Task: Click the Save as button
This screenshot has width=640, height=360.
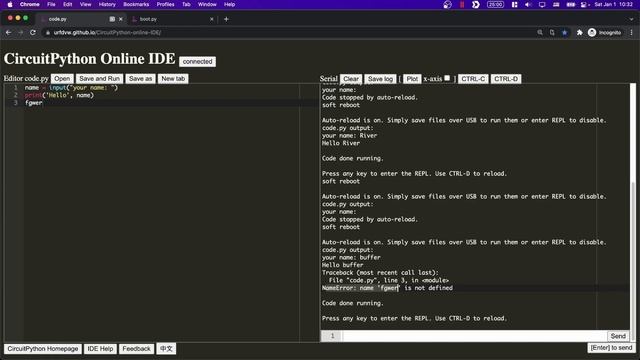Action: pos(140,78)
